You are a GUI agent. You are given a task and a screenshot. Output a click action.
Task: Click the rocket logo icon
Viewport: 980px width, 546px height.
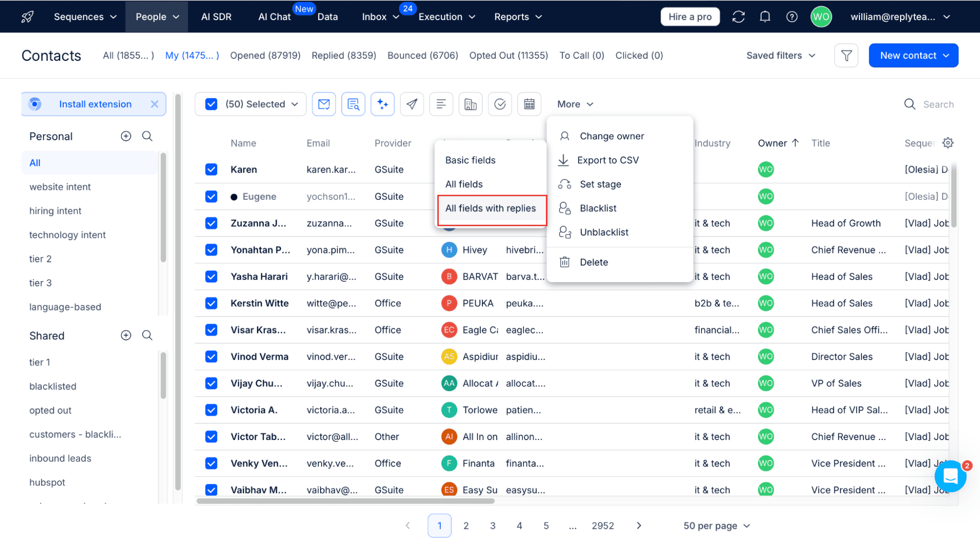pos(28,17)
